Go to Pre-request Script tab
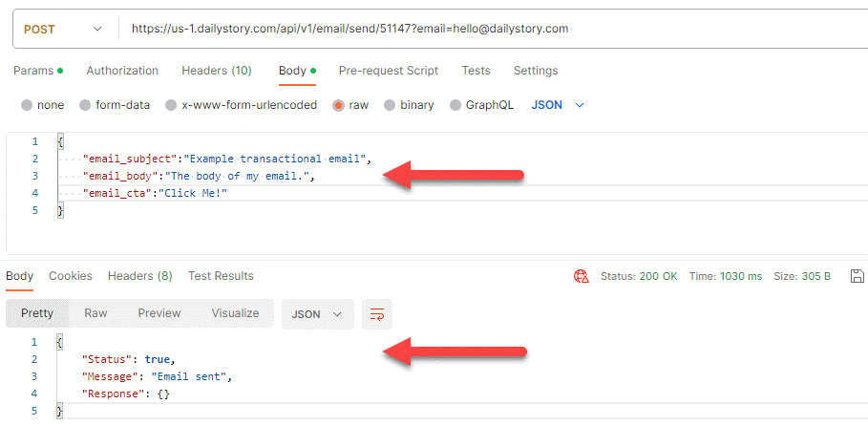 389,71
